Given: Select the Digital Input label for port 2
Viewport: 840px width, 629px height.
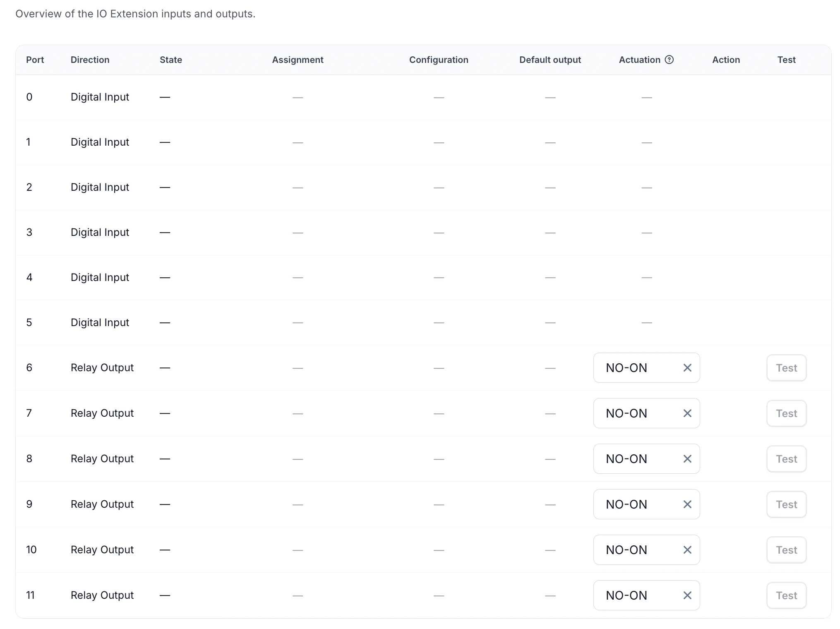Looking at the screenshot, I should (x=100, y=187).
